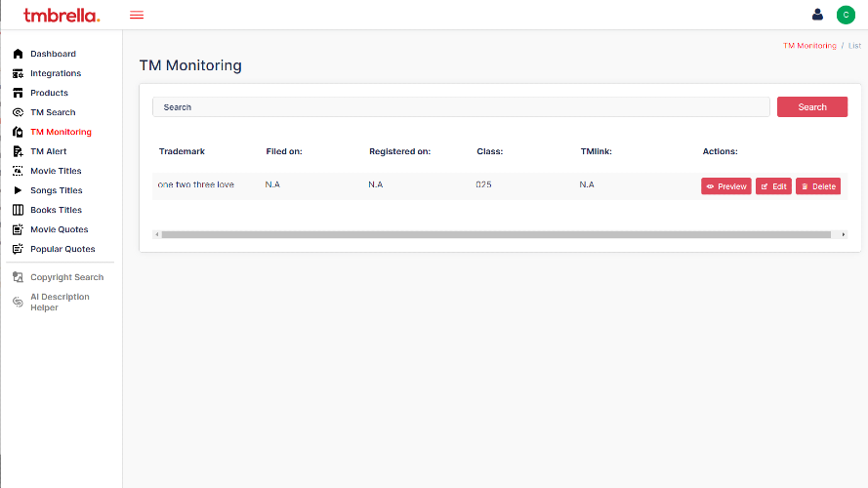Screen dimensions: 868x488
Task: Click the TMlink: column header
Action: [597, 151]
